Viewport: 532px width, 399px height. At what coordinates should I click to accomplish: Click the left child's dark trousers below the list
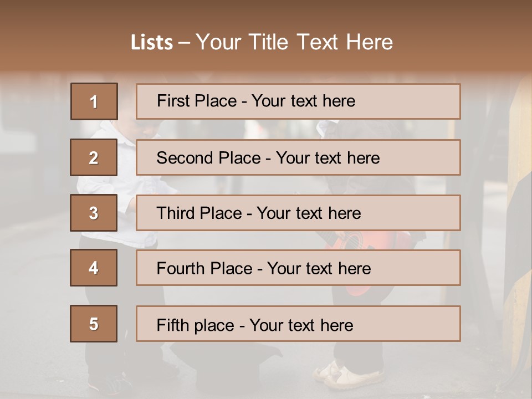[x=105, y=360]
